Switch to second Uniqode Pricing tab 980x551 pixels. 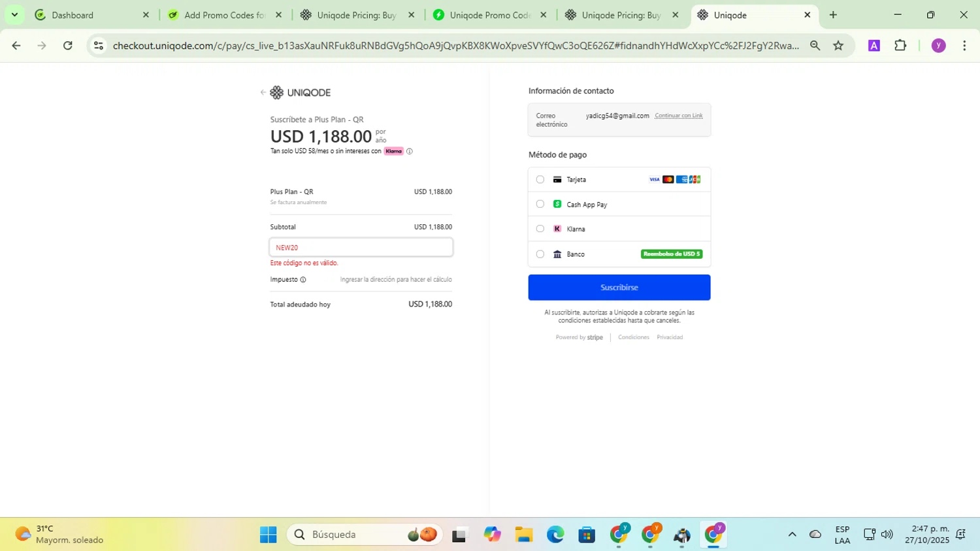click(x=621, y=14)
